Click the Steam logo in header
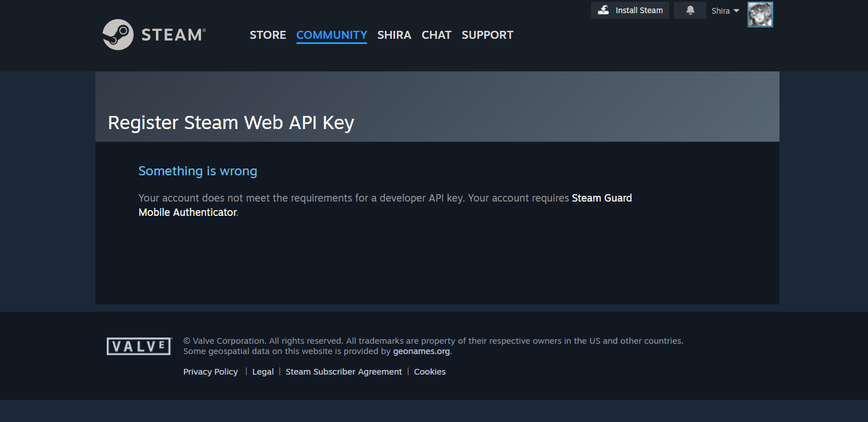This screenshot has height=422, width=868. pos(154,35)
